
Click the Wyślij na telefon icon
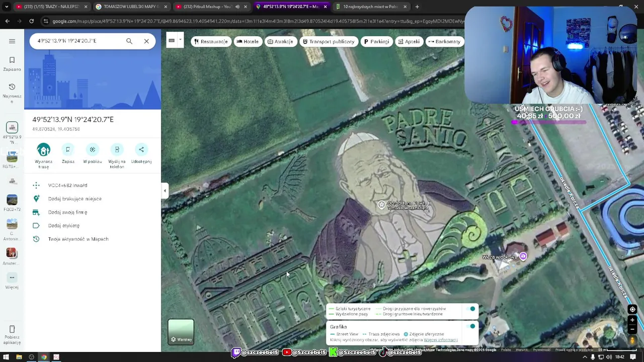point(117,150)
